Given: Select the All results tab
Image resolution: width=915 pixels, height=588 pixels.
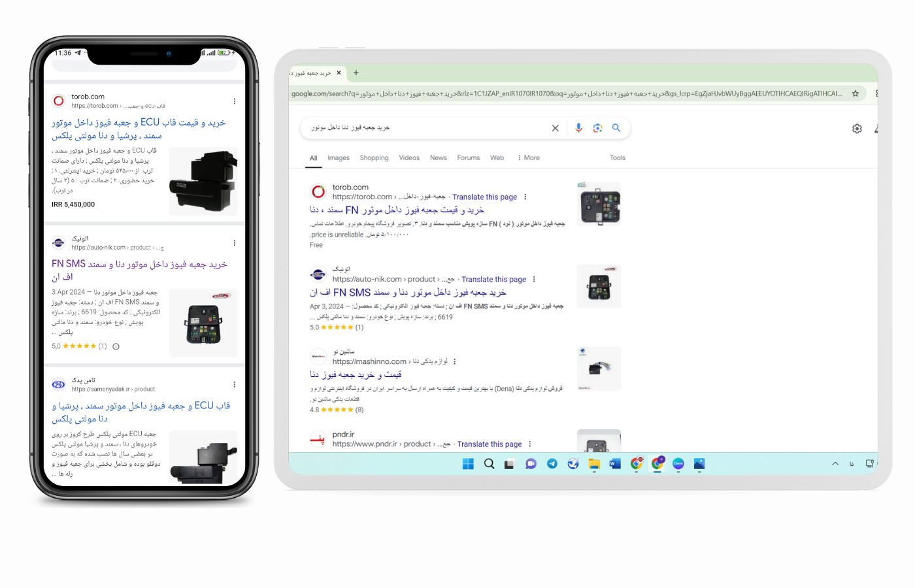Looking at the screenshot, I should click(313, 157).
